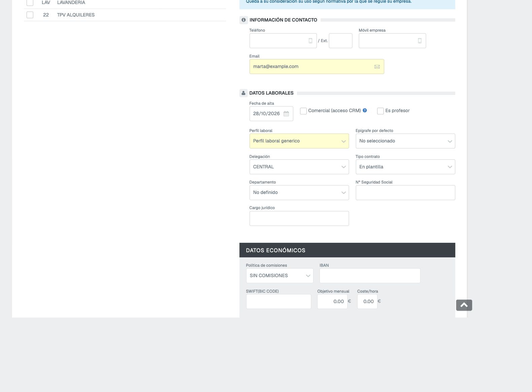
Task: Check the Comercial (acceso CRM) checkbox
Action: coord(303,111)
